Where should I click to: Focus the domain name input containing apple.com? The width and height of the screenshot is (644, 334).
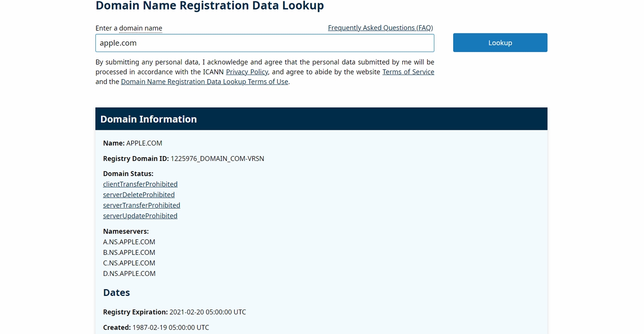pyautogui.click(x=264, y=43)
